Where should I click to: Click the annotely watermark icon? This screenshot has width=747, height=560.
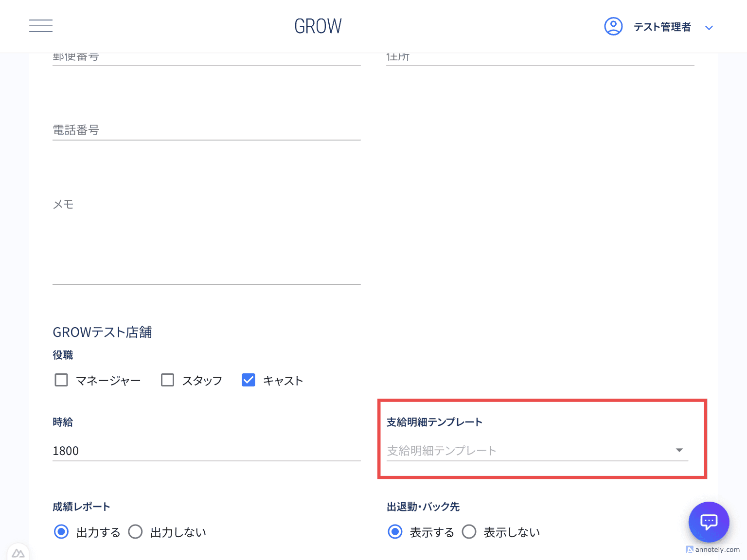pos(691,550)
